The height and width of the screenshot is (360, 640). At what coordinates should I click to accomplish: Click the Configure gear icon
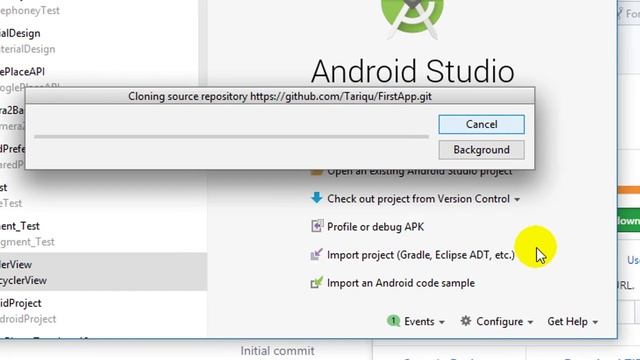click(466, 321)
